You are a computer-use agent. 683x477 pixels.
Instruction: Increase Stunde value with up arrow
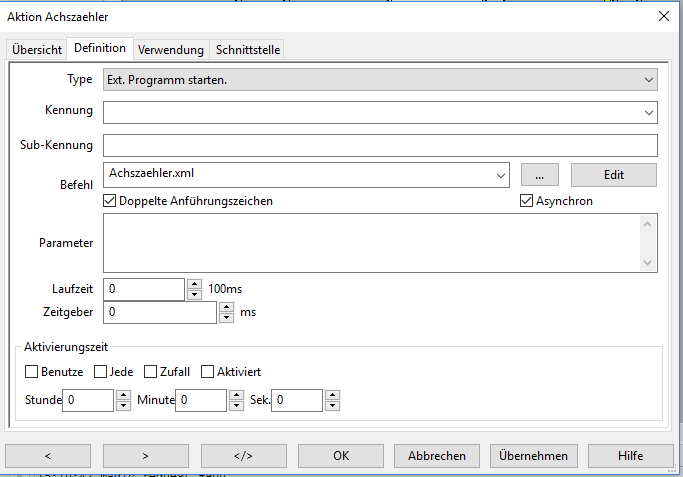(124, 395)
